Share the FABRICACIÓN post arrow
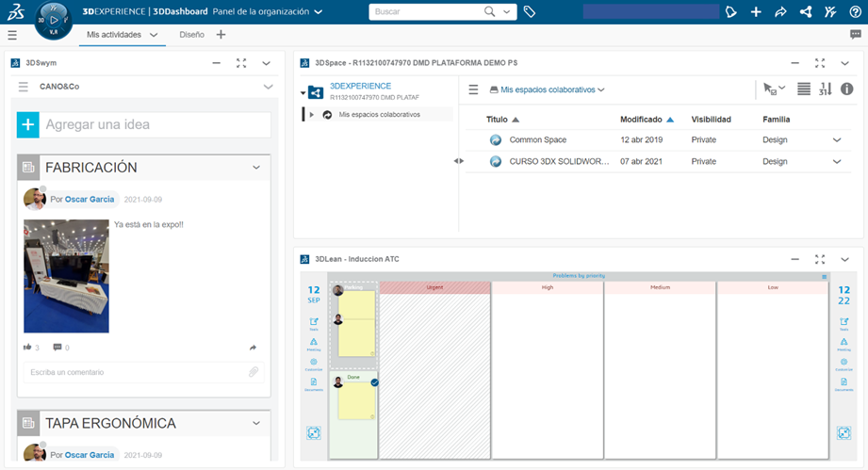The width and height of the screenshot is (868, 470). [253, 348]
